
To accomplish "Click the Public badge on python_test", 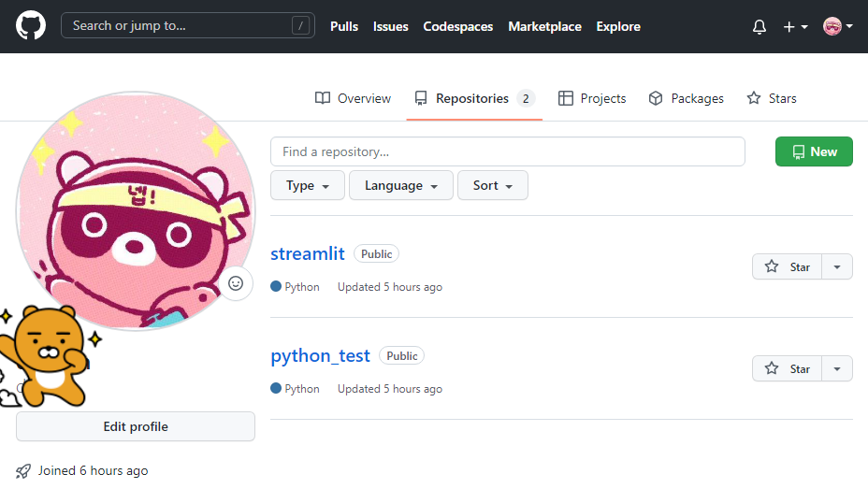I will click(x=402, y=356).
